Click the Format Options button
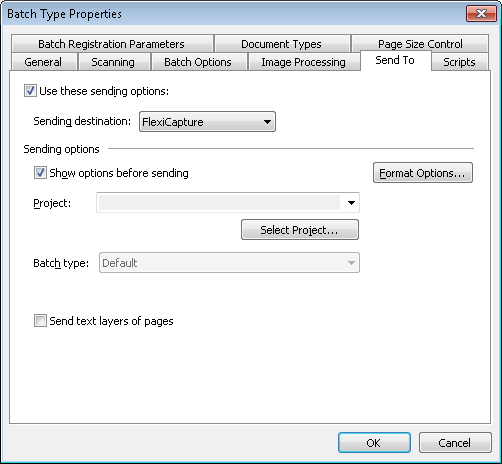Screen dimensions: 502x464 pyautogui.click(x=423, y=173)
